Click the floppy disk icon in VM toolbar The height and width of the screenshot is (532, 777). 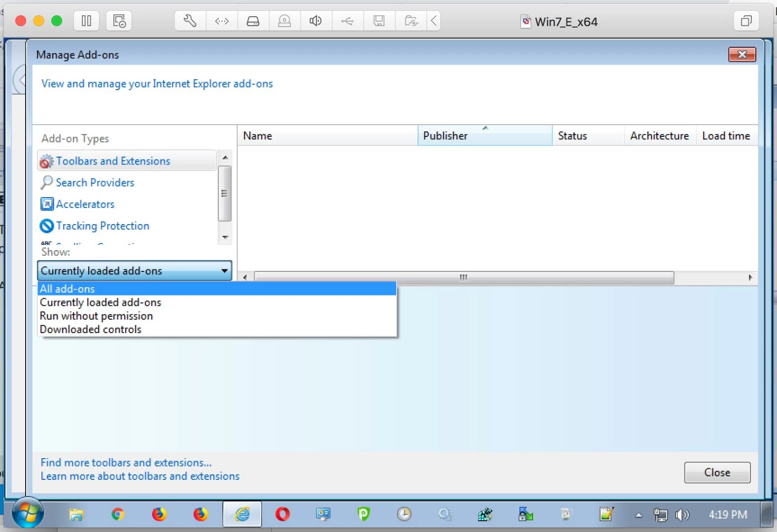[379, 21]
